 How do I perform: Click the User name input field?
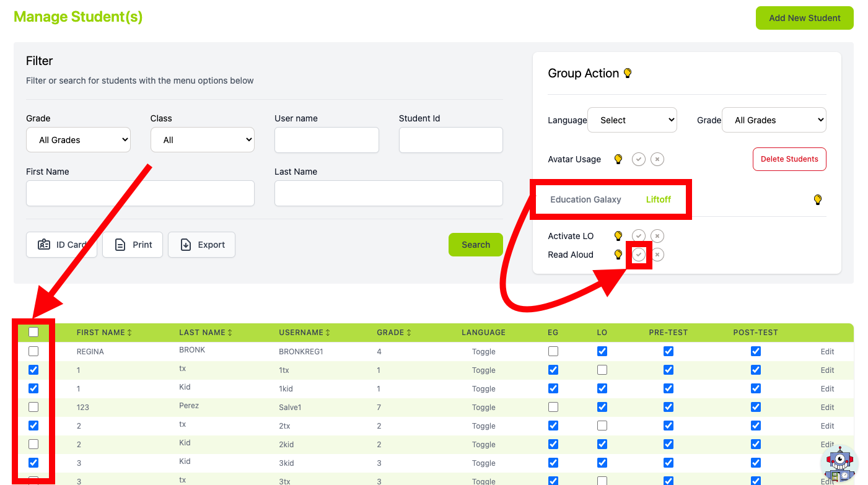pos(327,140)
